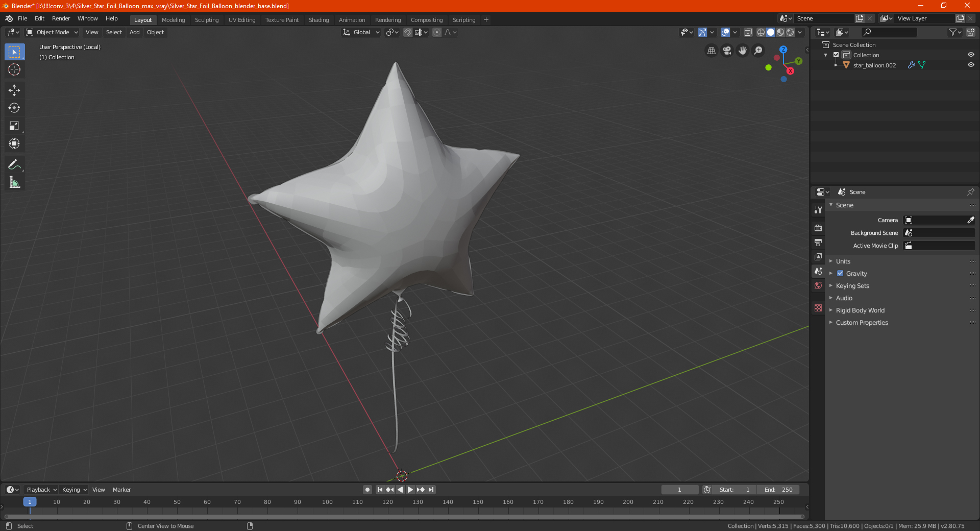This screenshot has width=980, height=531.
Task: Click modifier wrench icon on star_balloon.002
Action: pyautogui.click(x=911, y=65)
